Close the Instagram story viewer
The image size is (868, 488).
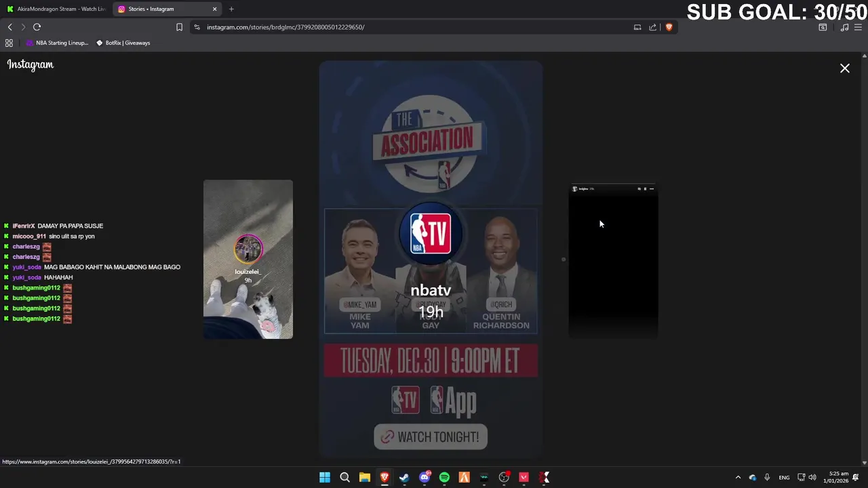click(x=845, y=68)
